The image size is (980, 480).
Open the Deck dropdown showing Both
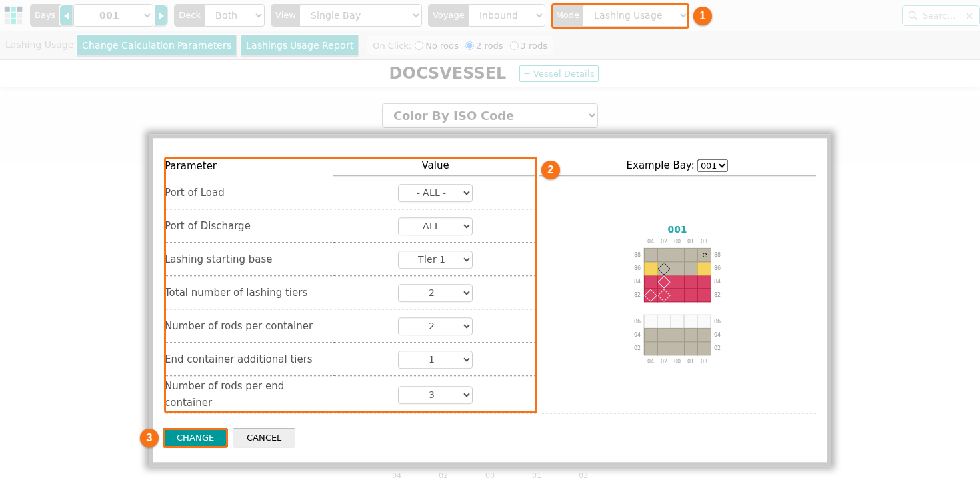click(x=234, y=15)
